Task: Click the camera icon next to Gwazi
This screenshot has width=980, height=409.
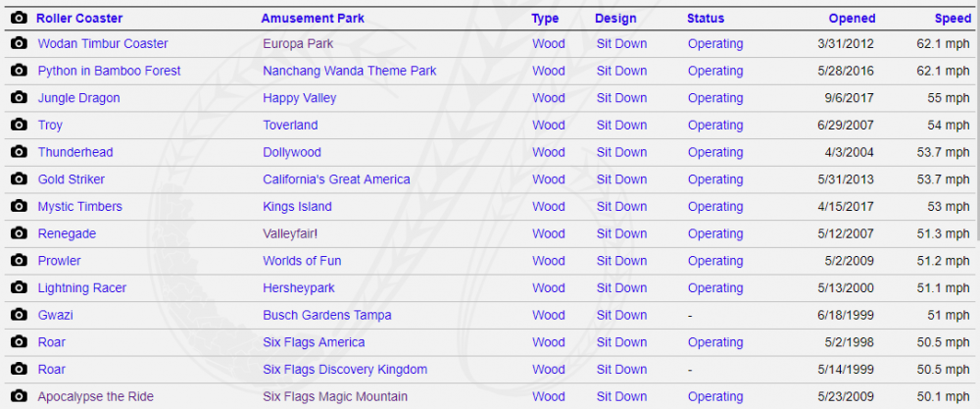Action: (19, 315)
